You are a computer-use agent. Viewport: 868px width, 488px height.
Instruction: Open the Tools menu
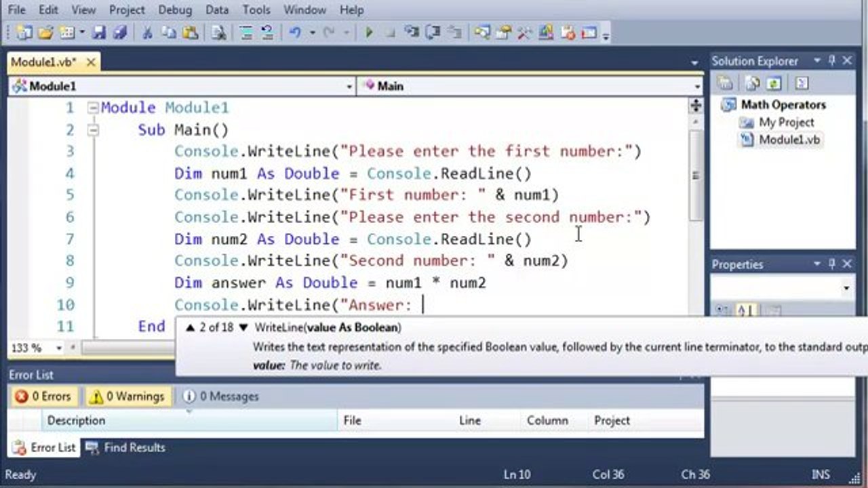256,10
